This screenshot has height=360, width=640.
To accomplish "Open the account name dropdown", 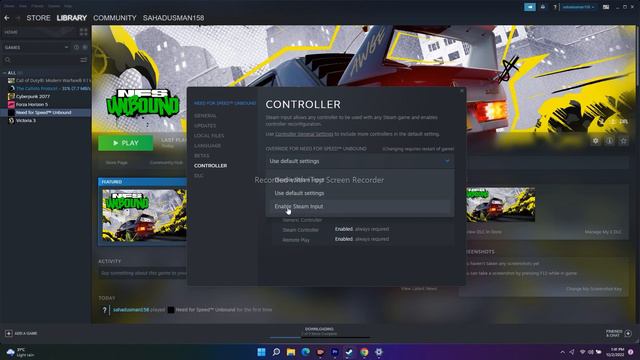I will 578,7.
